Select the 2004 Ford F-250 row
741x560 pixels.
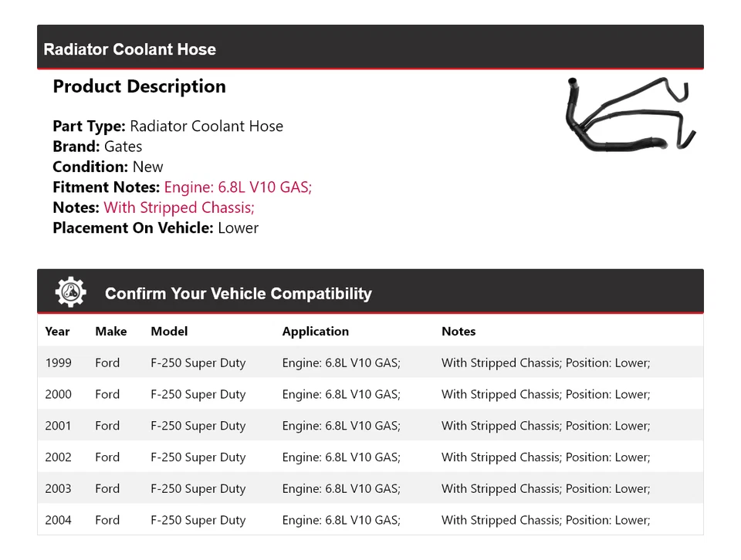[x=370, y=520]
